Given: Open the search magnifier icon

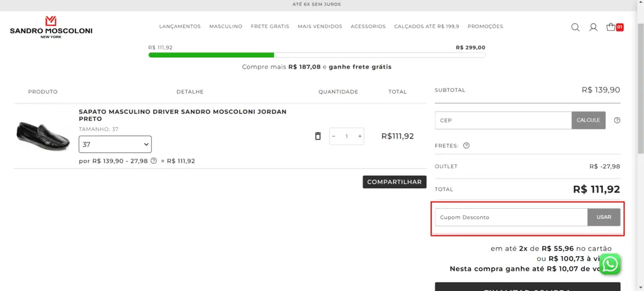Looking at the screenshot, I should click(575, 28).
